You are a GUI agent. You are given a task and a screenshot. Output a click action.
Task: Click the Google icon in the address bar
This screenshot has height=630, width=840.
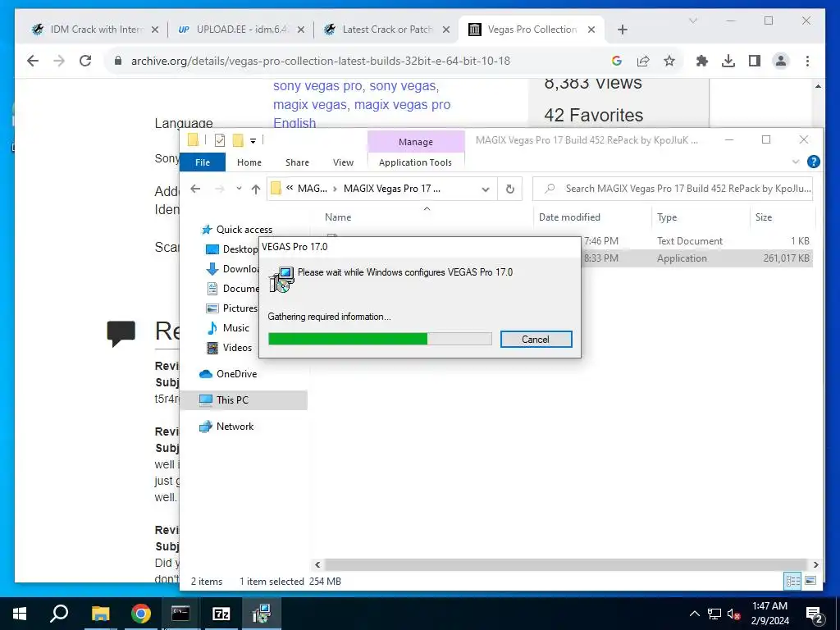617,61
